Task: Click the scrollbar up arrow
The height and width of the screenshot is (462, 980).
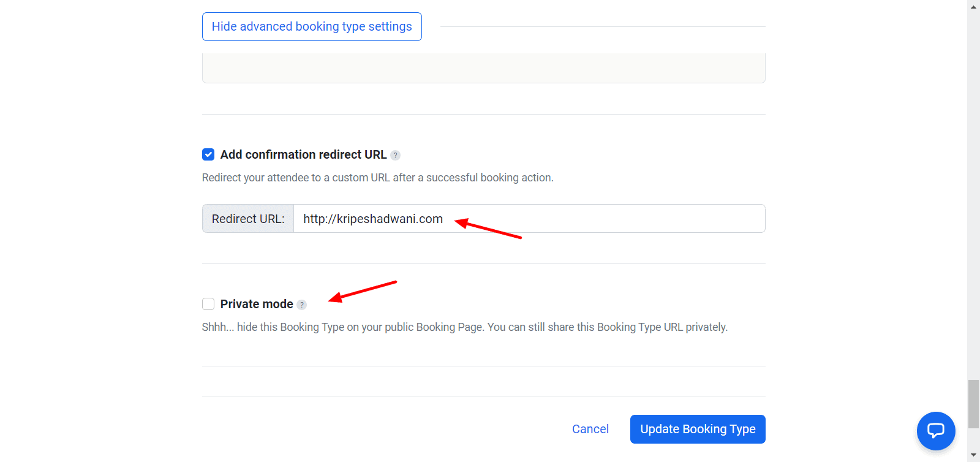Action: (973, 6)
